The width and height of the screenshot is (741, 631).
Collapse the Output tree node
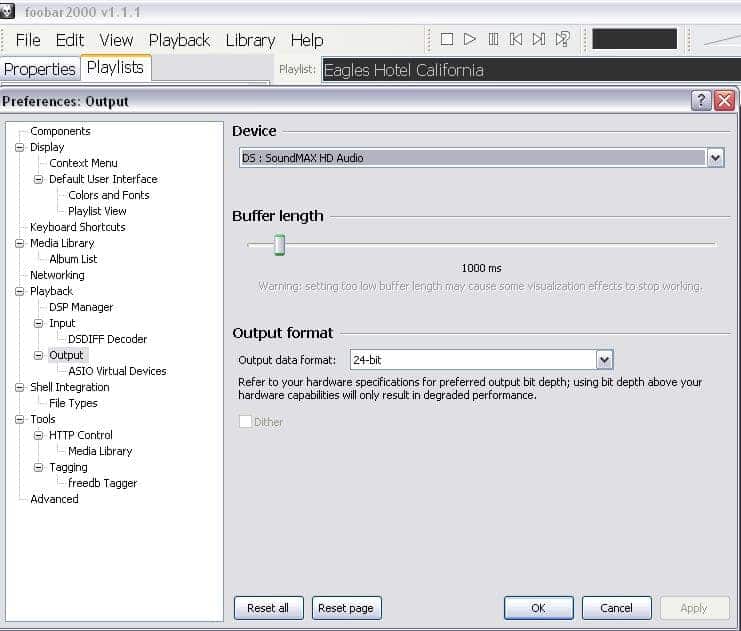pyautogui.click(x=38, y=355)
